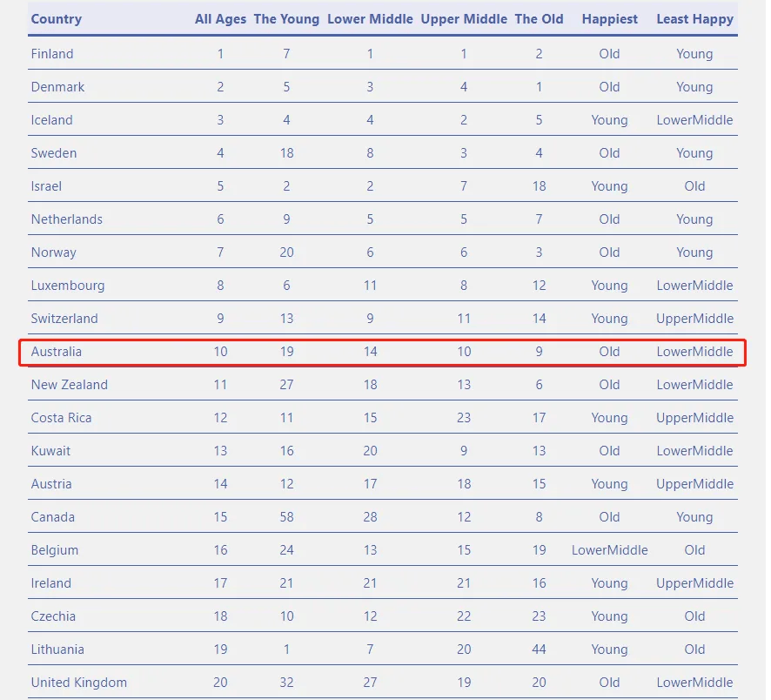
Task: Sort by The Young column
Action: 286,19
